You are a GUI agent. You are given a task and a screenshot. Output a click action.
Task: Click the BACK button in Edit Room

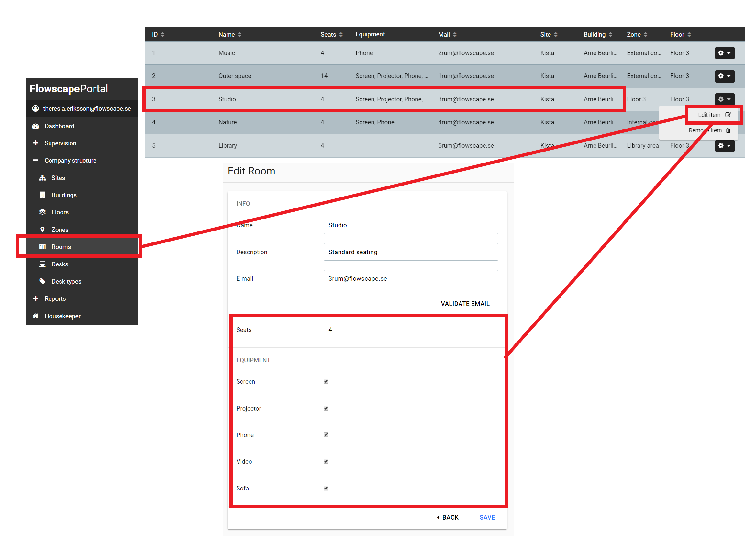(x=448, y=518)
